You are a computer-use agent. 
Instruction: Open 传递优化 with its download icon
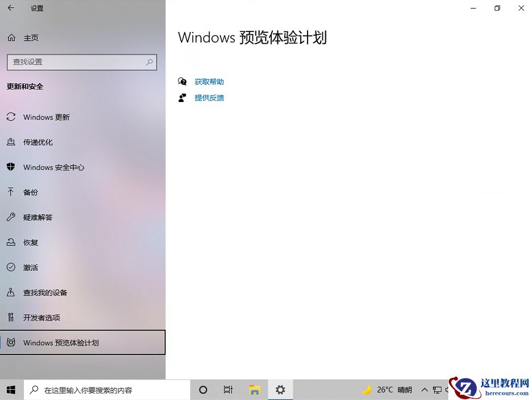point(11,142)
